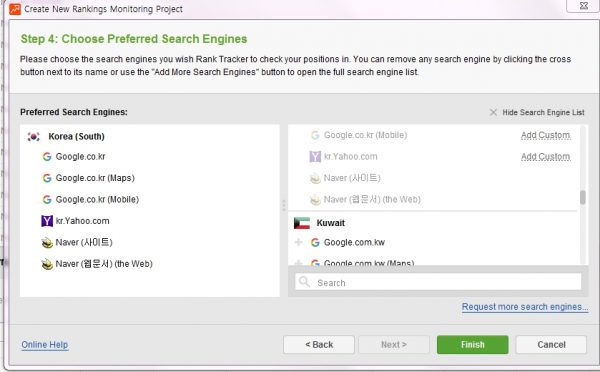Select Kuwait group header in engine list
Viewport: 600px width, 372px height.
(x=331, y=223)
